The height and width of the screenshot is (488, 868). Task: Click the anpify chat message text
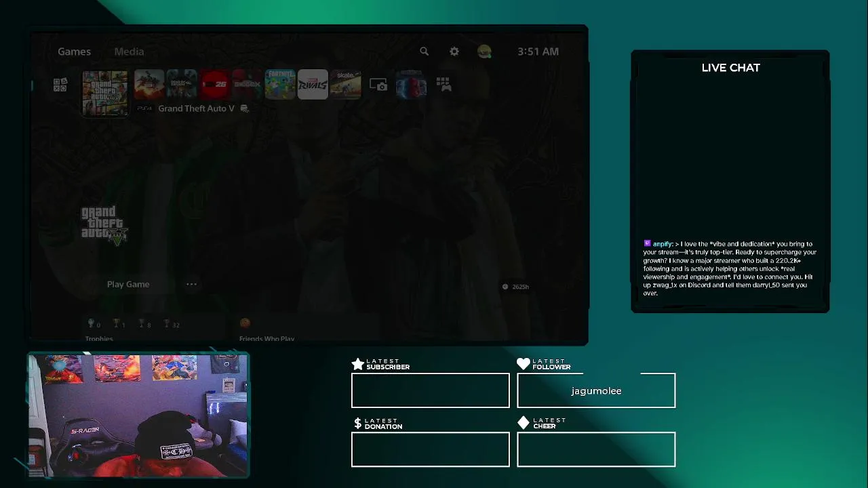730,268
